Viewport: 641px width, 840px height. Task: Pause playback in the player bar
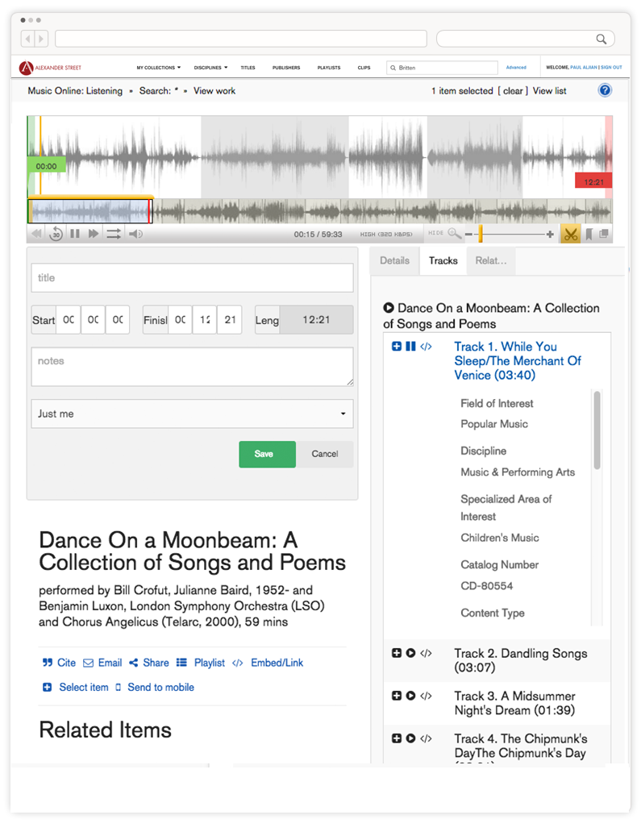(x=75, y=234)
